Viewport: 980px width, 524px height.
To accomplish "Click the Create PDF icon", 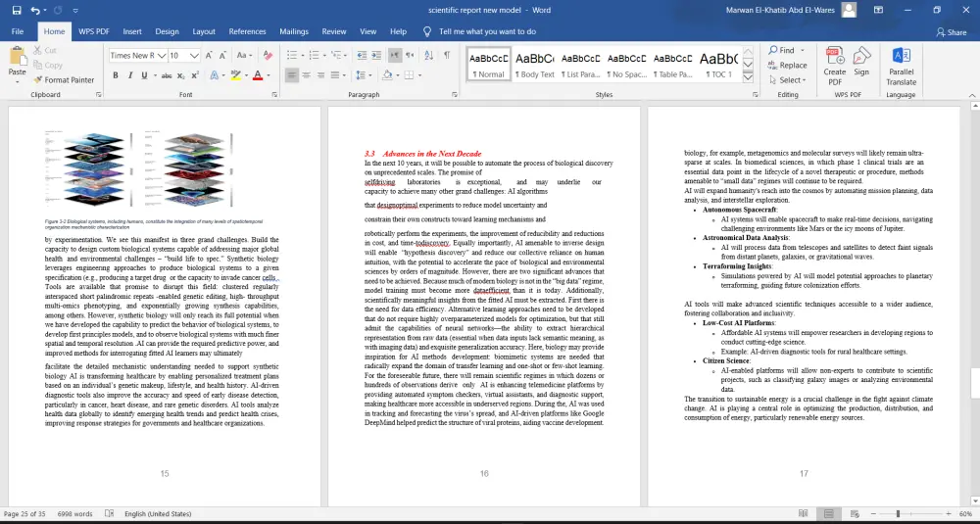I will (835, 67).
